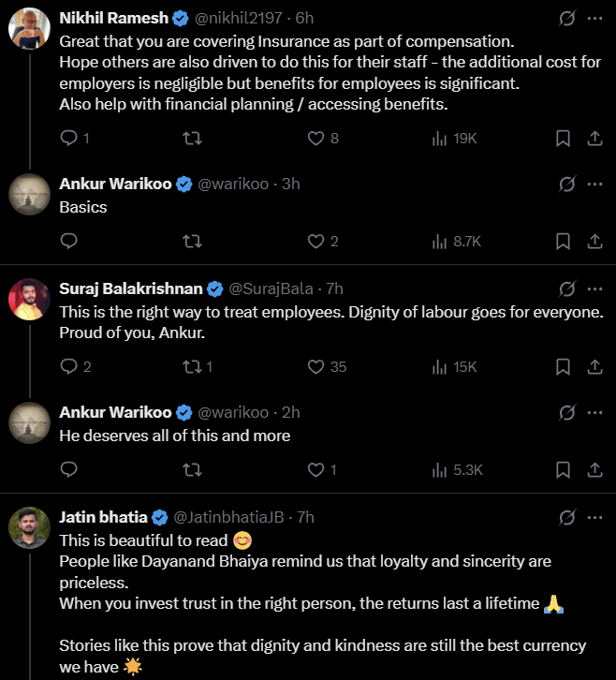The height and width of the screenshot is (680, 616).
Task: Open the @SurajBala profile handle link
Action: (x=271, y=288)
